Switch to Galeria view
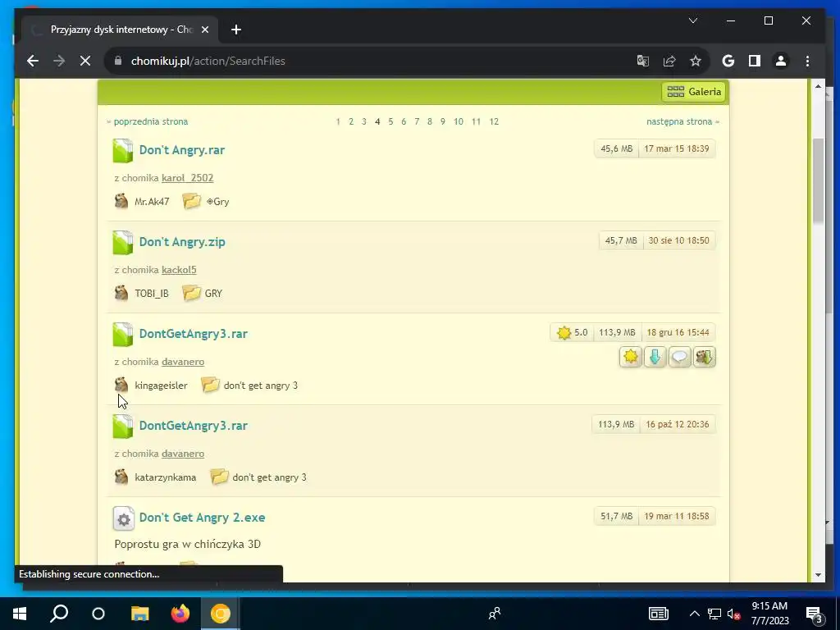Screen dimensions: 840x630 click(x=694, y=92)
